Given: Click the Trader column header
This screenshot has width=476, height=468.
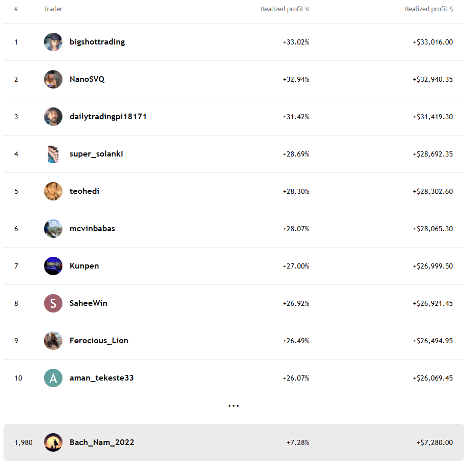Looking at the screenshot, I should click(x=53, y=9).
